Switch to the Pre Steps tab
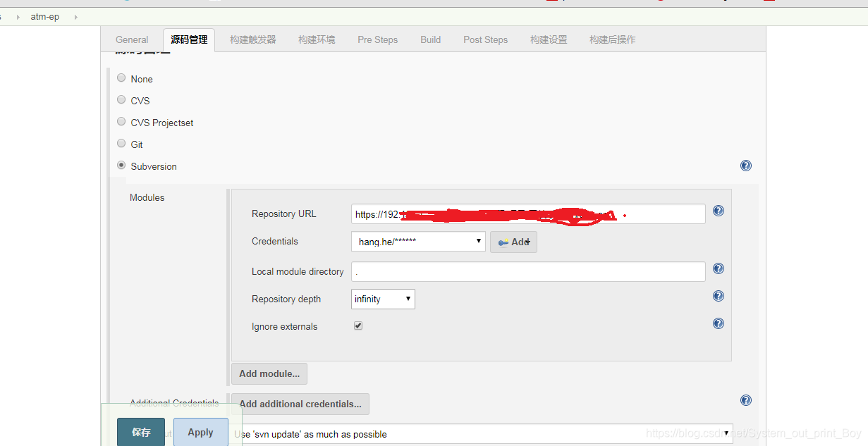This screenshot has width=868, height=446. point(378,40)
